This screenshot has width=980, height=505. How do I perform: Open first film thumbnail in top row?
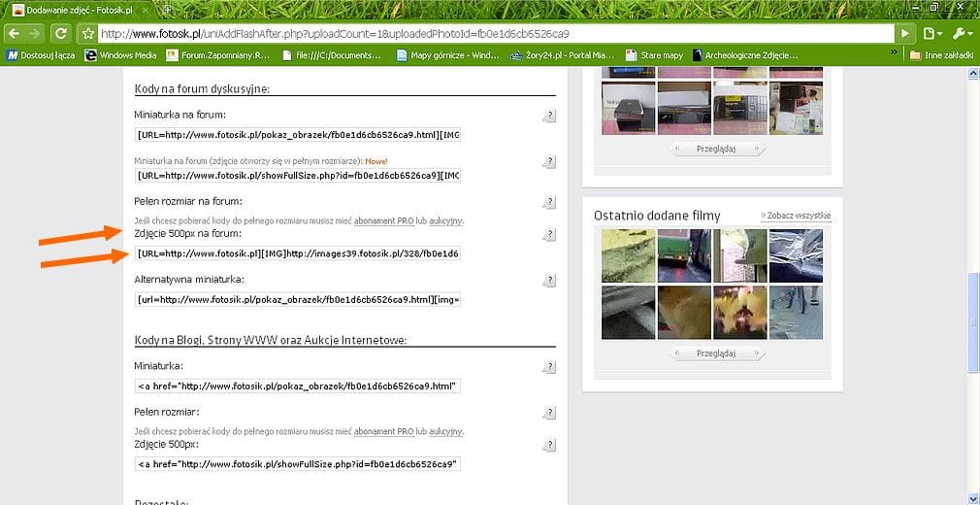(x=628, y=256)
